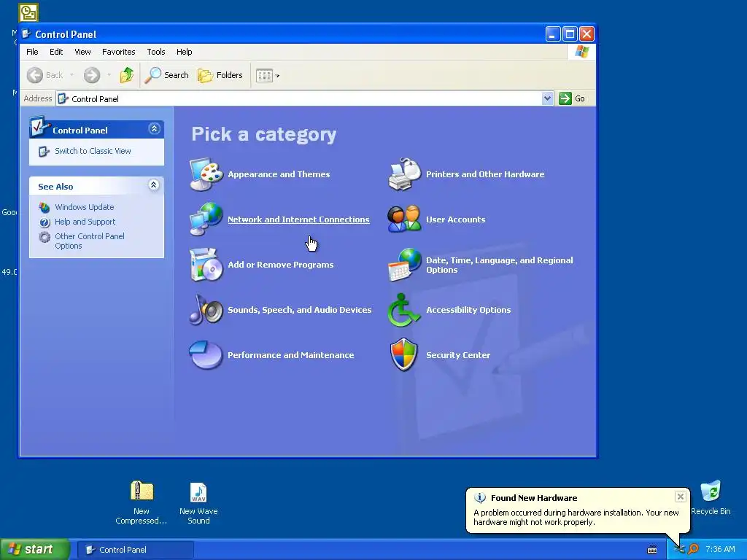Click the Windows Update icon in See Also
747x560 pixels.
click(x=44, y=208)
